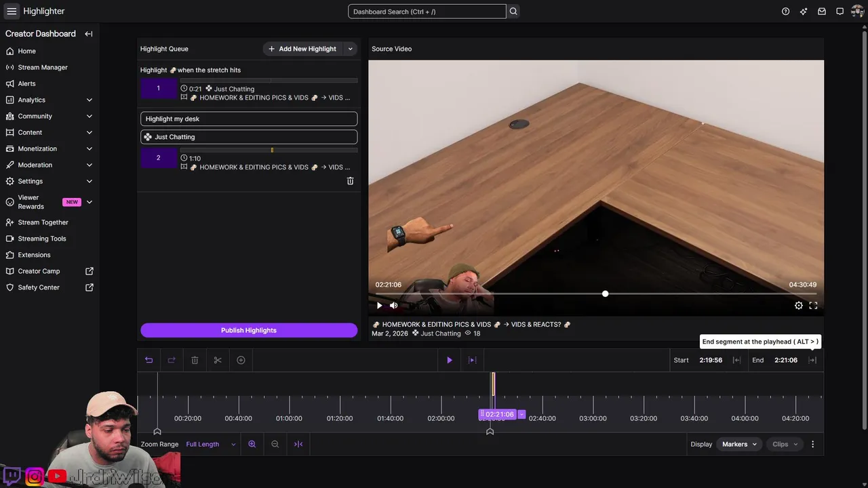Viewport: 868px width, 488px height.
Task: Open video player settings gear
Action: coord(799,306)
